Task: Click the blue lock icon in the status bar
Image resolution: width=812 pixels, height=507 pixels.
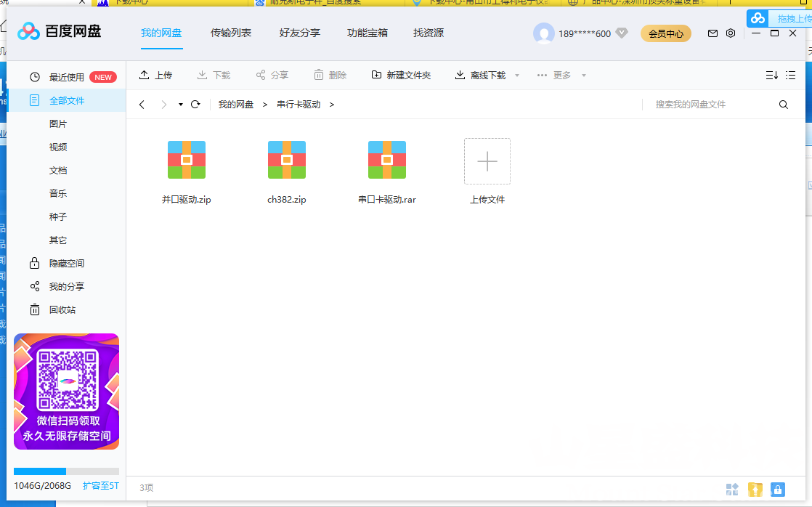Action: point(776,489)
